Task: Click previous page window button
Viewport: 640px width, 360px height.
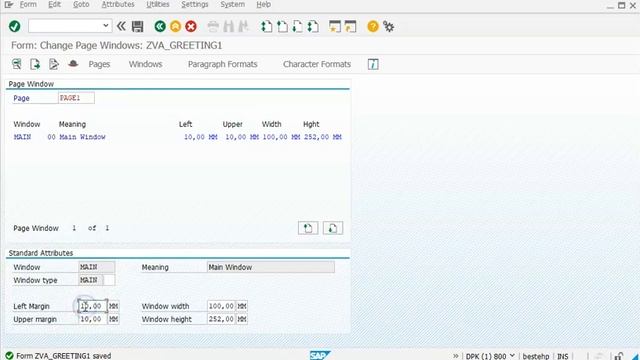Action: (308, 228)
